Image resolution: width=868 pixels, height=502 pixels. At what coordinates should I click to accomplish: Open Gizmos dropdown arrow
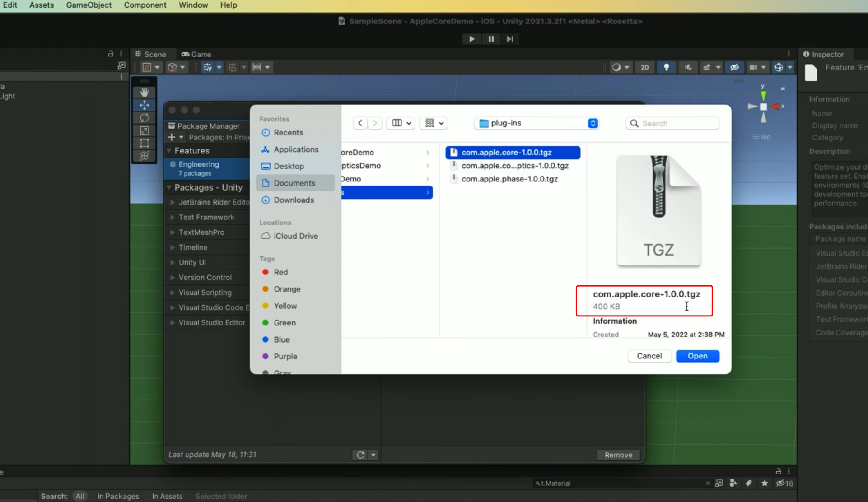tap(790, 67)
